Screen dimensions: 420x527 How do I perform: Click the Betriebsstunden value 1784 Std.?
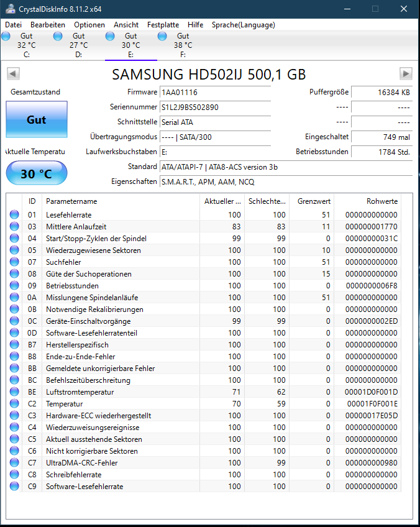click(x=381, y=152)
